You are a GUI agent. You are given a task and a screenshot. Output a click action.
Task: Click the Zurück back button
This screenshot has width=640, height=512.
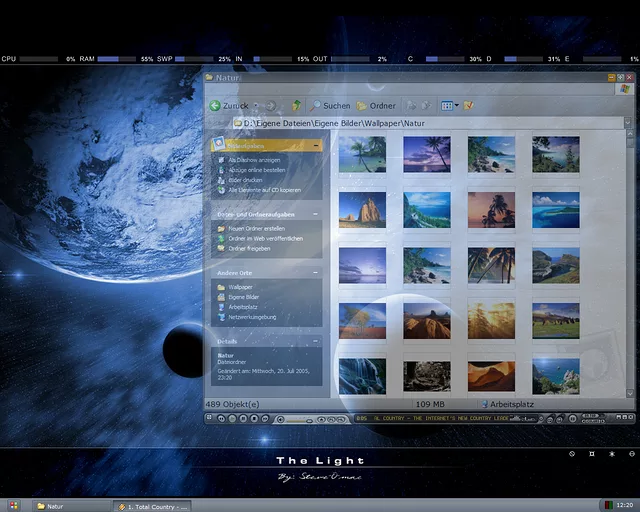point(229,105)
